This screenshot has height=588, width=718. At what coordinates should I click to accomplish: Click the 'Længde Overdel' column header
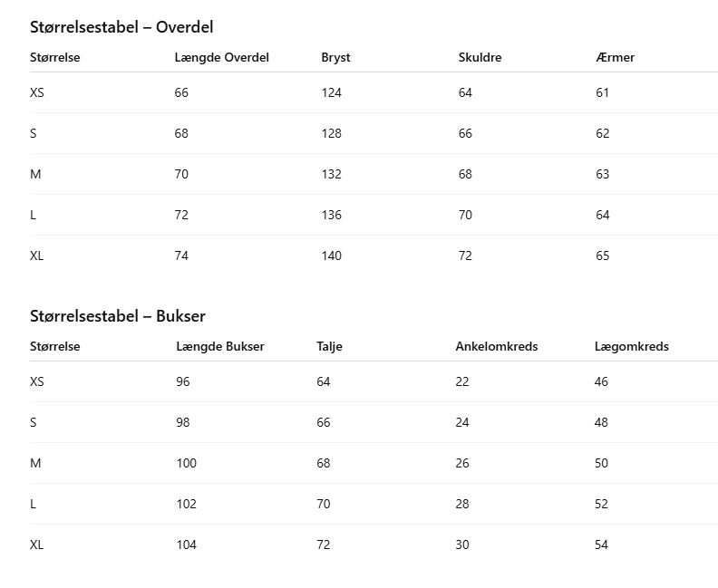(222, 58)
